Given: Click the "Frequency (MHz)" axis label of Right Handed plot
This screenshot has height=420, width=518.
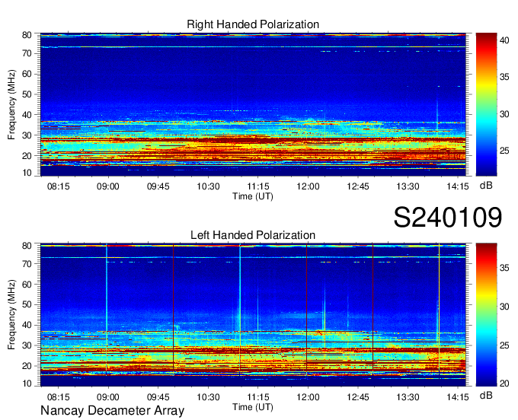Looking at the screenshot, I should click(x=11, y=104).
